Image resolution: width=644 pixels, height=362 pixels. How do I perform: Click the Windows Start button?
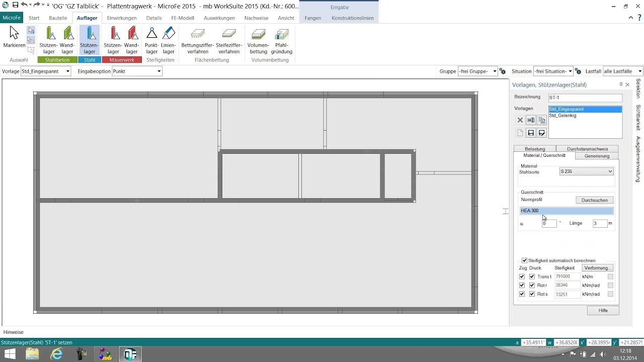10,354
